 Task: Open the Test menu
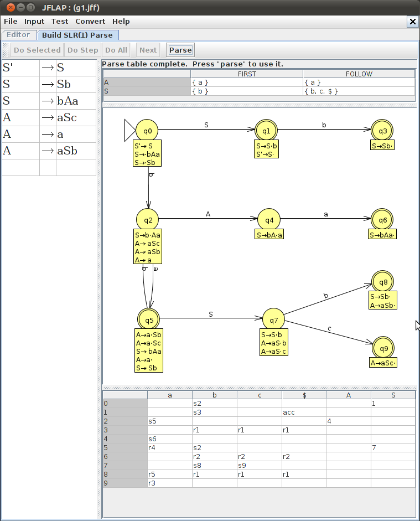(x=60, y=21)
